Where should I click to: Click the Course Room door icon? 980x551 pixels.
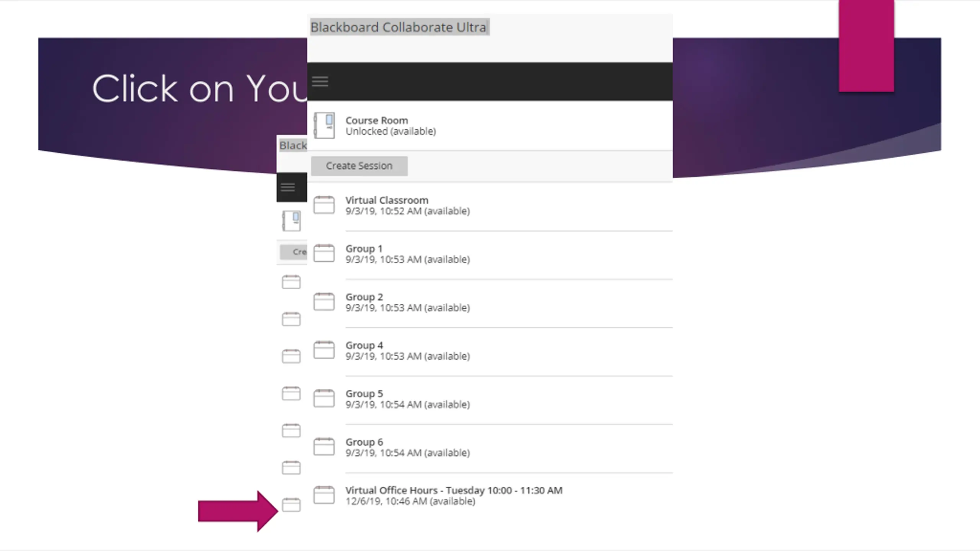tap(324, 125)
